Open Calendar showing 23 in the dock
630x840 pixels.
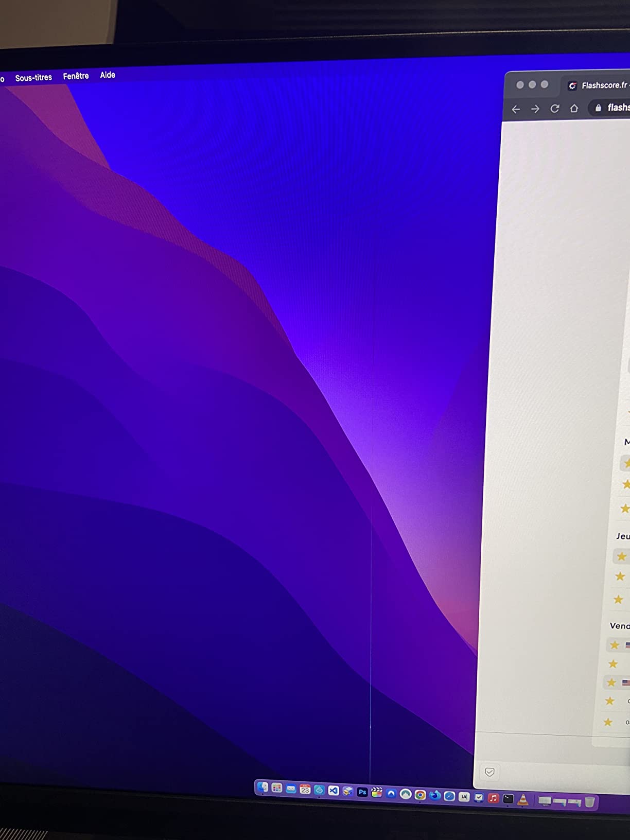pyautogui.click(x=305, y=789)
